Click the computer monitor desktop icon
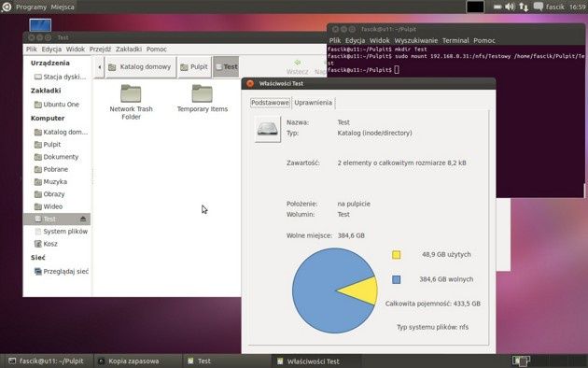This screenshot has height=368, width=588. [40, 25]
